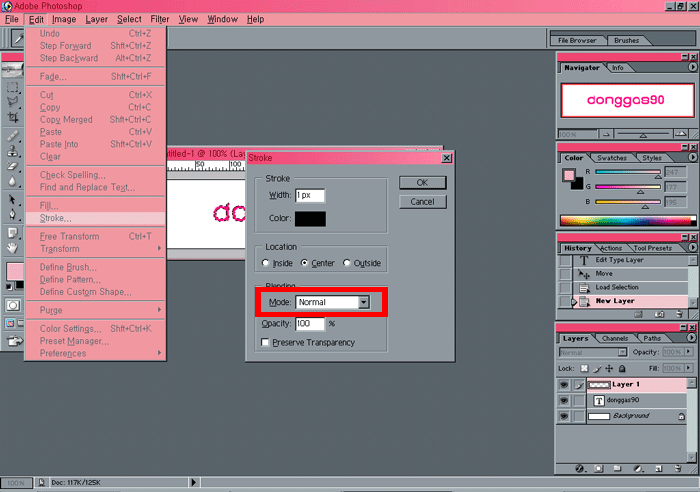
Task: Click the new adjustment layer icon
Action: point(638,468)
